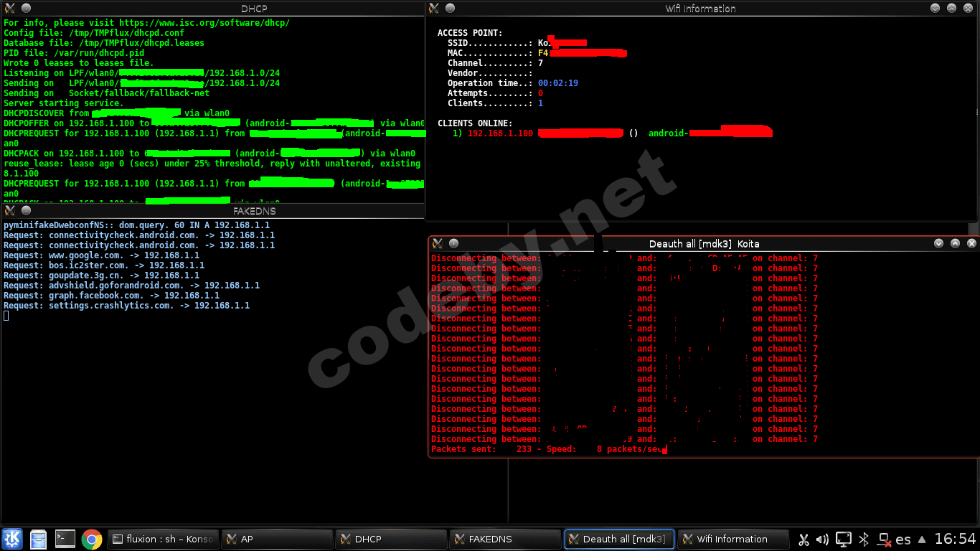Click the Wifi Information window title bar
Screen dimensions: 980x551
tap(700, 8)
